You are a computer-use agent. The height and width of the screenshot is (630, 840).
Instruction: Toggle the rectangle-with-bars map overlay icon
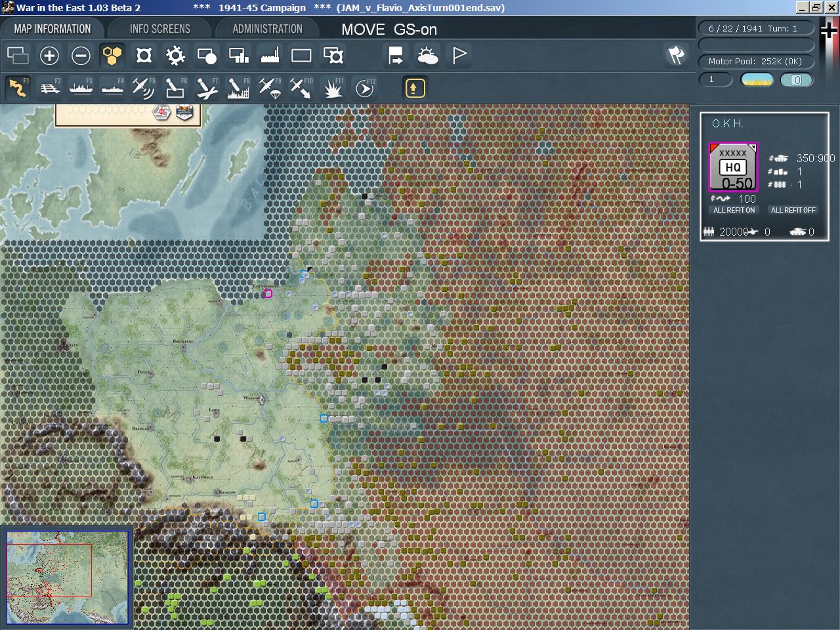(x=238, y=56)
